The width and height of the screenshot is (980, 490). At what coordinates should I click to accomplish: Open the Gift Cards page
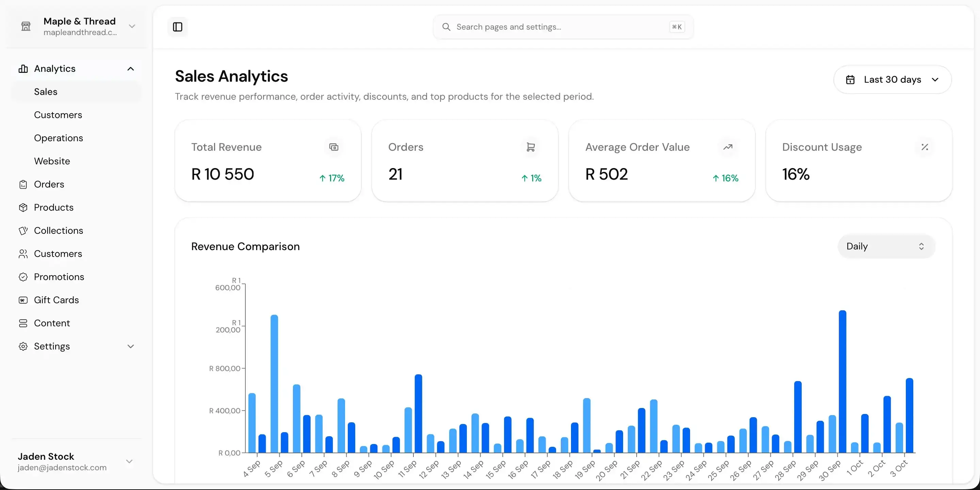click(76, 300)
